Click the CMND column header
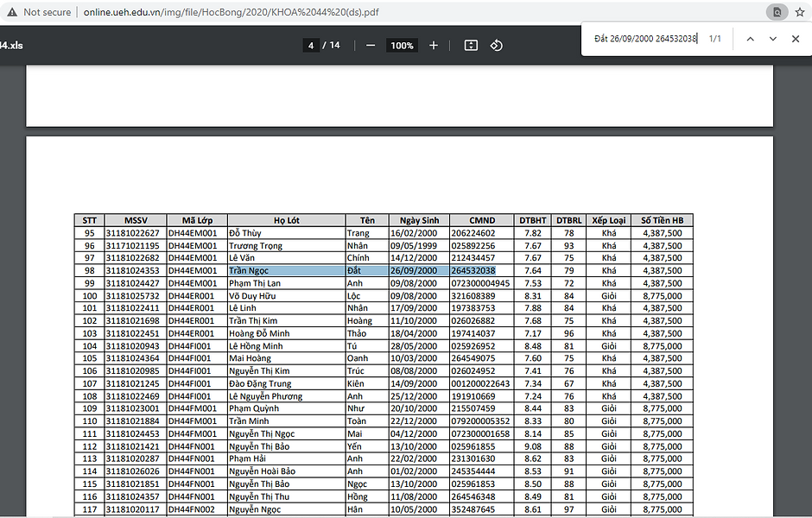The height and width of the screenshot is (518, 812). click(482, 220)
